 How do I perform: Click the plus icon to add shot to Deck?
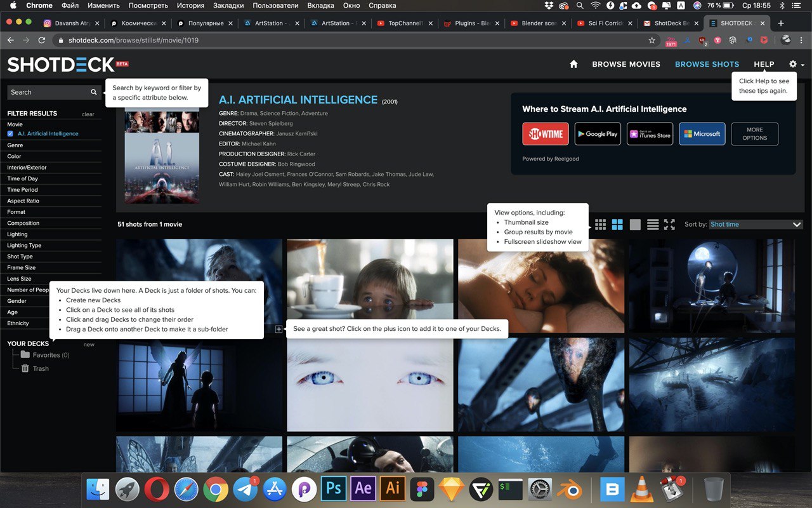tap(278, 329)
